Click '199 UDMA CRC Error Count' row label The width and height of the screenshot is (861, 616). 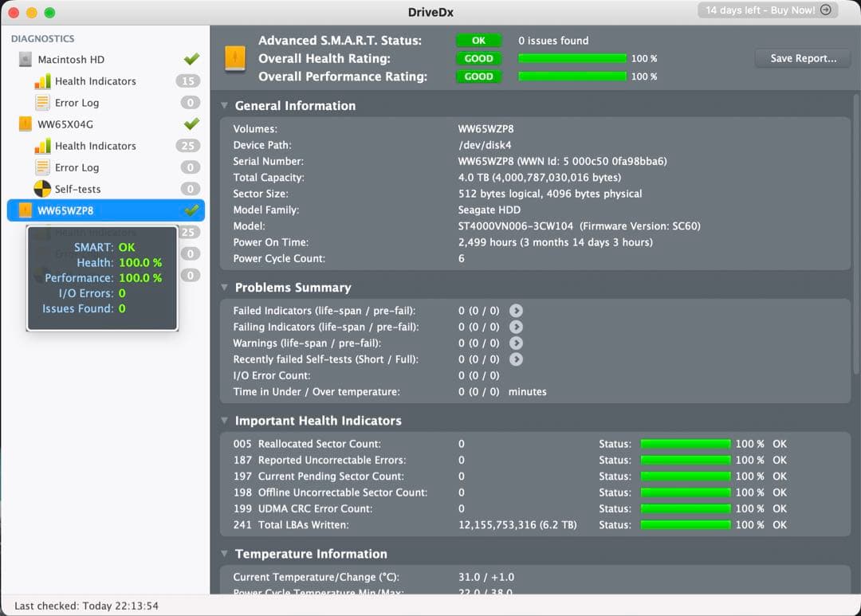[x=303, y=508]
